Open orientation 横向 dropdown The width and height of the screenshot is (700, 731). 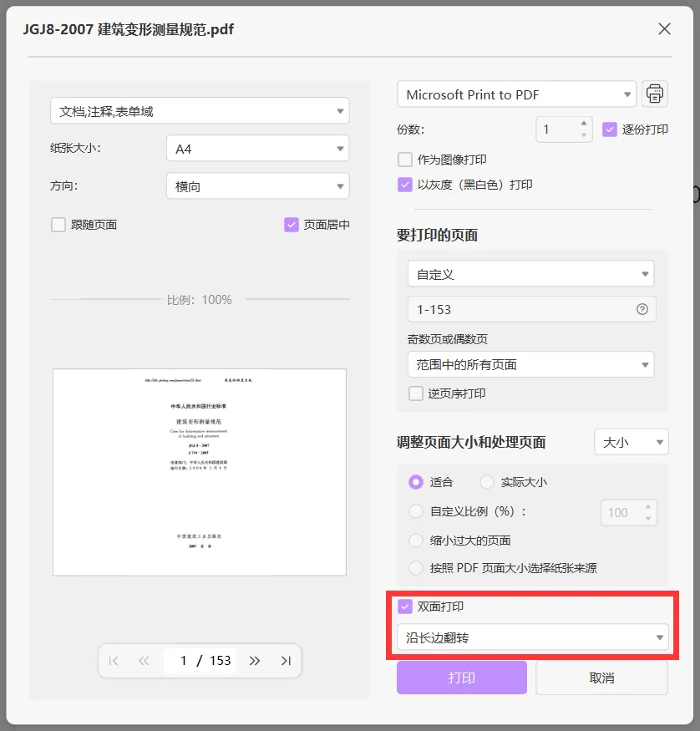point(258,186)
